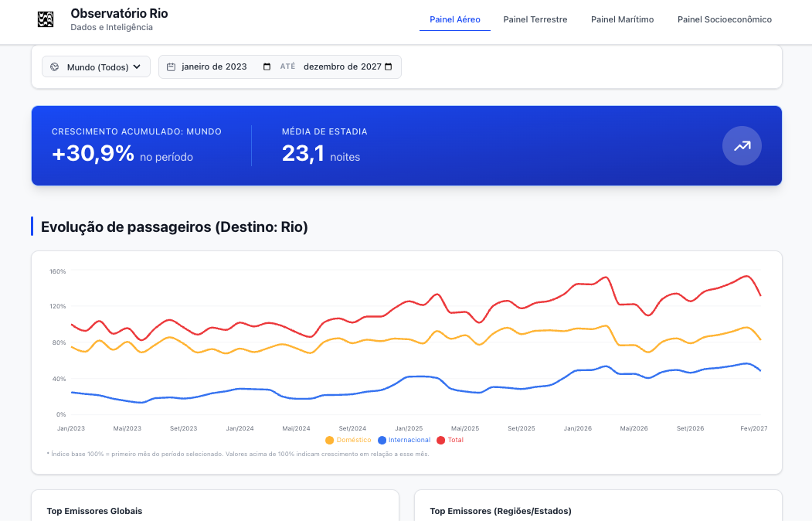Image resolution: width=812 pixels, height=521 pixels.
Task: Toggle the Internacional series in legend
Action: pyautogui.click(x=404, y=440)
